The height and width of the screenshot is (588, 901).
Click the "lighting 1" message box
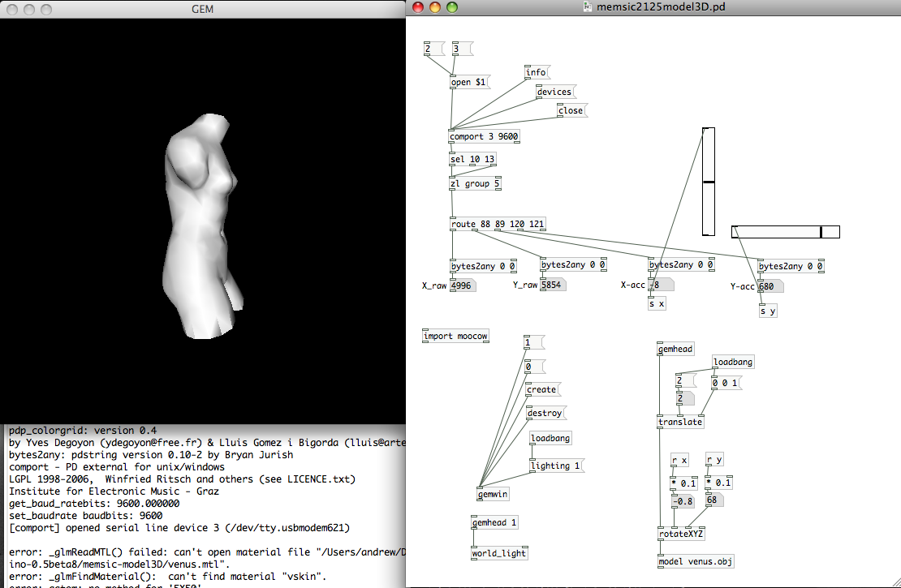tap(557, 466)
